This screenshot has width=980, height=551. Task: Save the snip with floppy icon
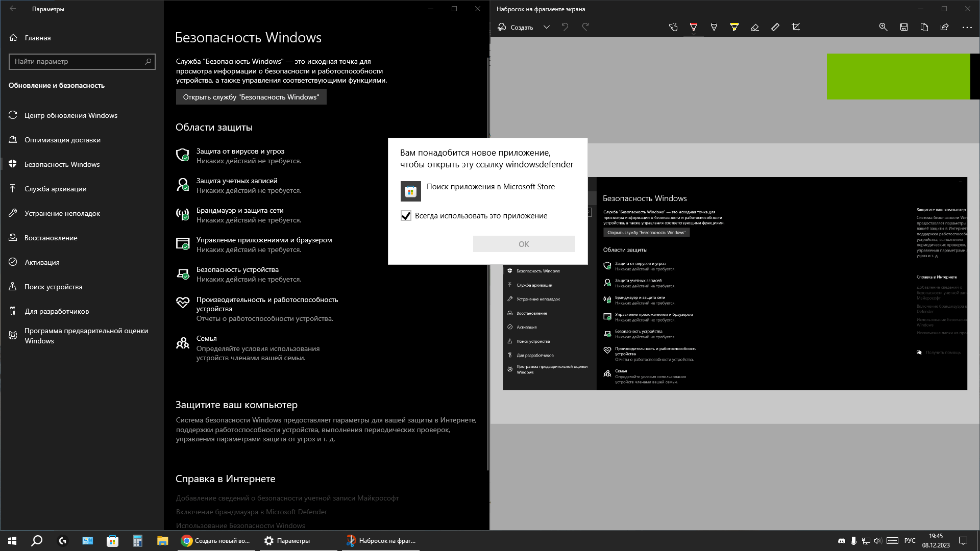click(x=904, y=27)
